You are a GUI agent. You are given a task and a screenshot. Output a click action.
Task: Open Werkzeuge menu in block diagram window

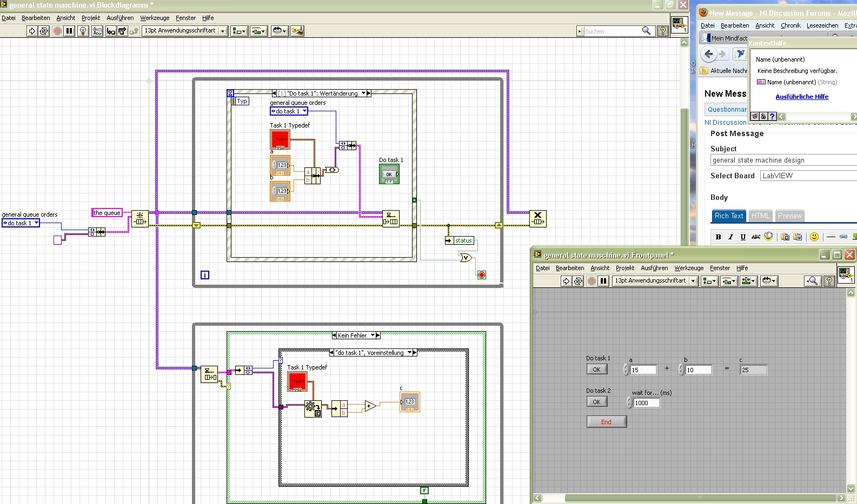pos(155,18)
